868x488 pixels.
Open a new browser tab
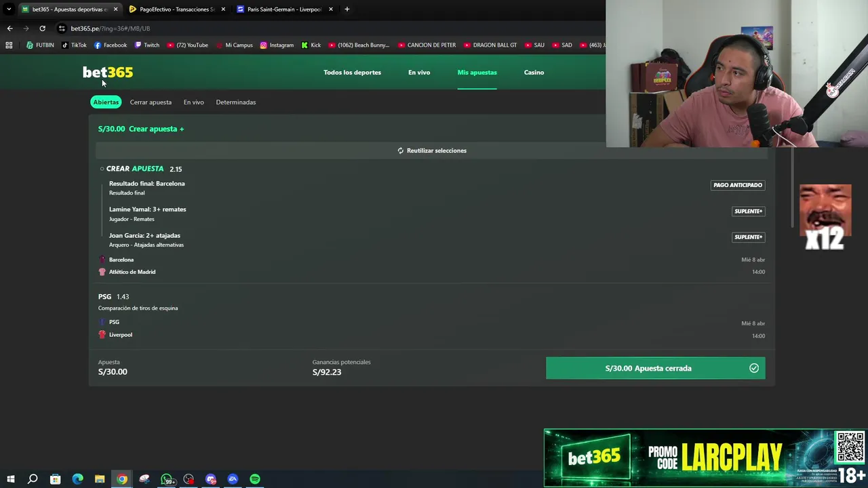(x=347, y=9)
